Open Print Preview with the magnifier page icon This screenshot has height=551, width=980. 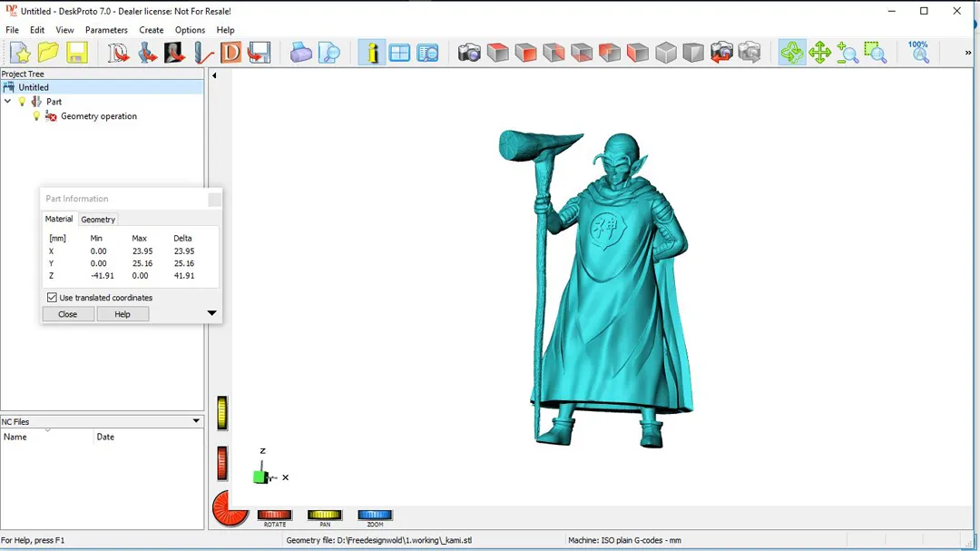coord(328,53)
